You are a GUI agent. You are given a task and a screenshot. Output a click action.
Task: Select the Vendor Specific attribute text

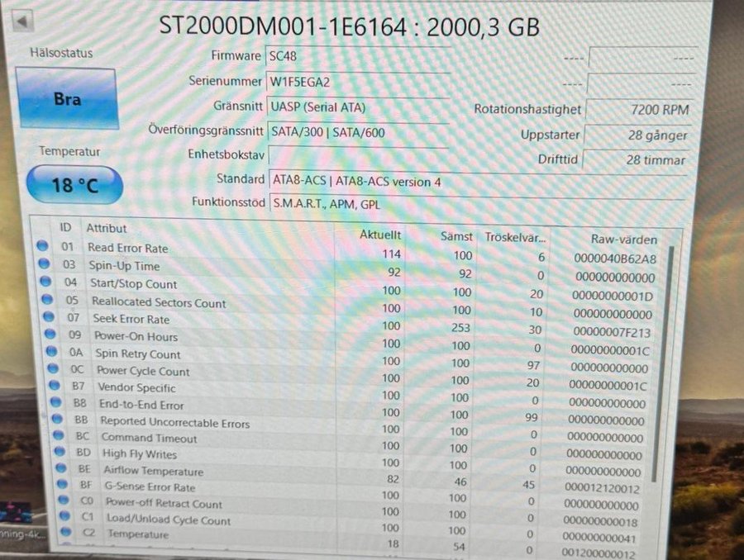point(136,388)
